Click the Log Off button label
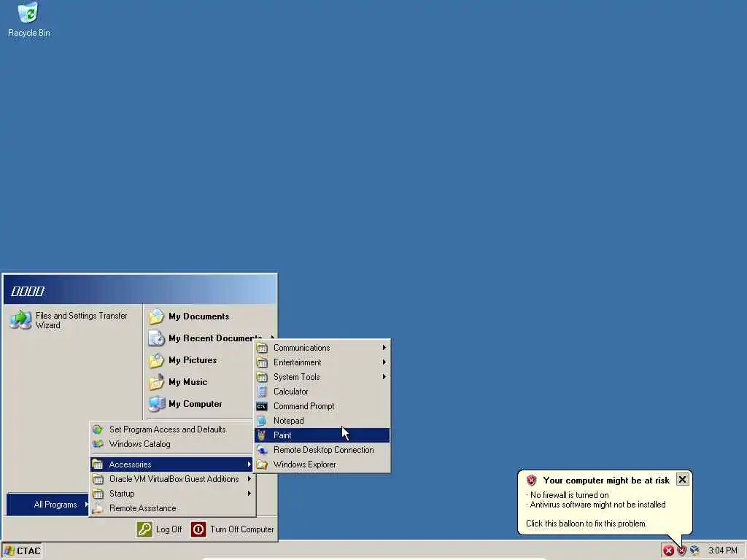The width and height of the screenshot is (747, 560). 169,529
